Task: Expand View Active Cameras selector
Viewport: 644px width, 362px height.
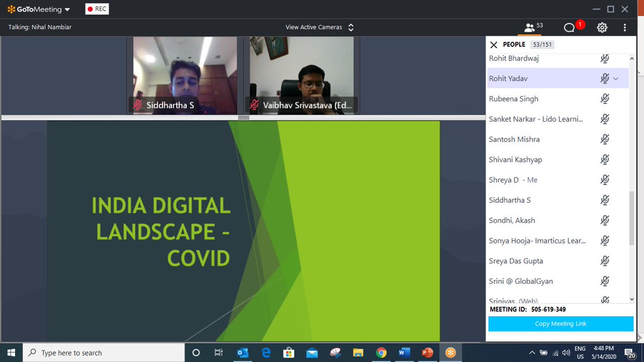Action: coord(319,27)
